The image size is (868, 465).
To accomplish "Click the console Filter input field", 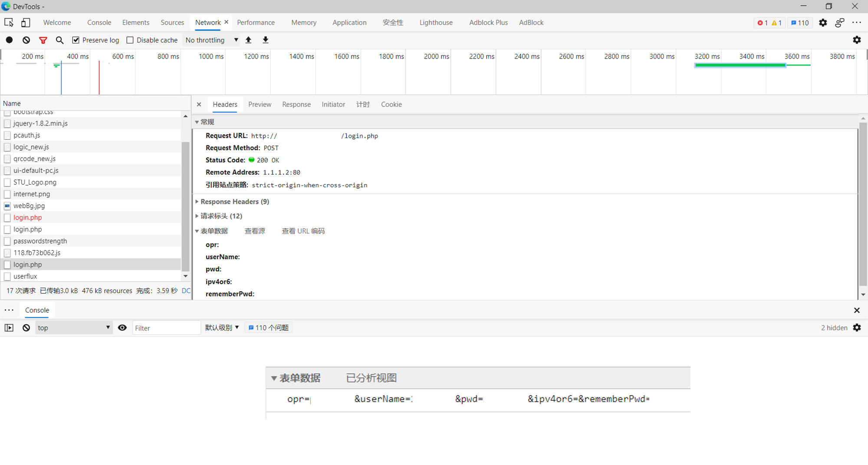I will pyautogui.click(x=166, y=328).
